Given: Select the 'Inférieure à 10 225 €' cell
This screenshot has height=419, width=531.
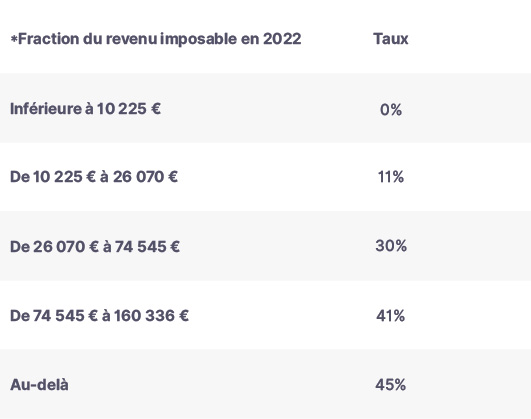Looking at the screenshot, I should [x=85, y=109].
